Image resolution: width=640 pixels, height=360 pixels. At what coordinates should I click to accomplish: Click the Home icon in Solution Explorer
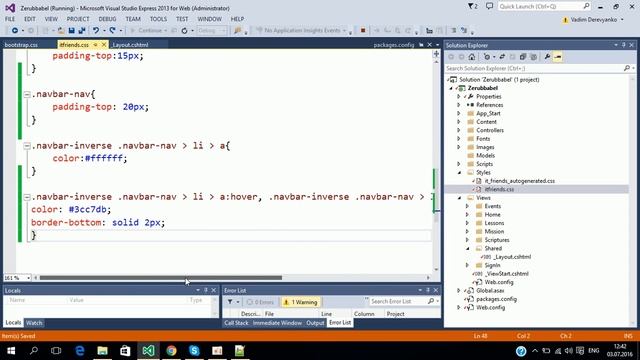(x=472, y=57)
